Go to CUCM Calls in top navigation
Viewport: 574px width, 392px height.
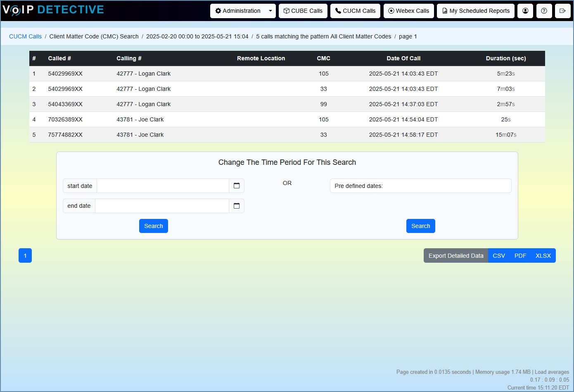click(355, 11)
